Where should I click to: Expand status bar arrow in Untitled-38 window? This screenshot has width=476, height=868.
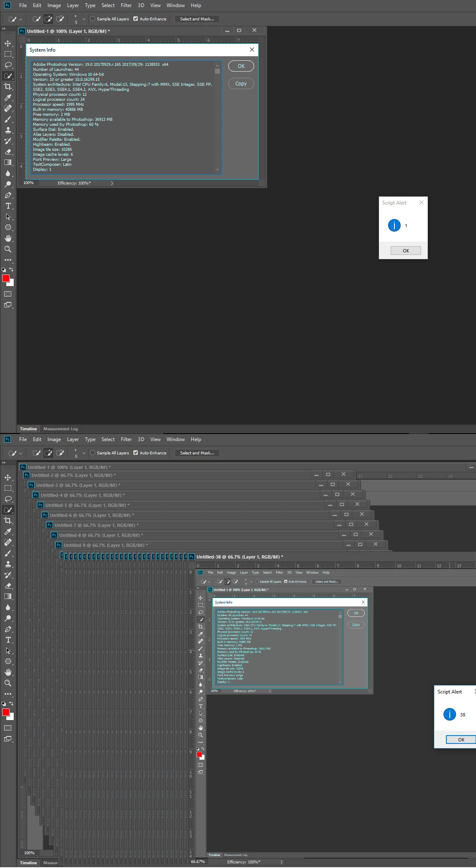[282, 862]
